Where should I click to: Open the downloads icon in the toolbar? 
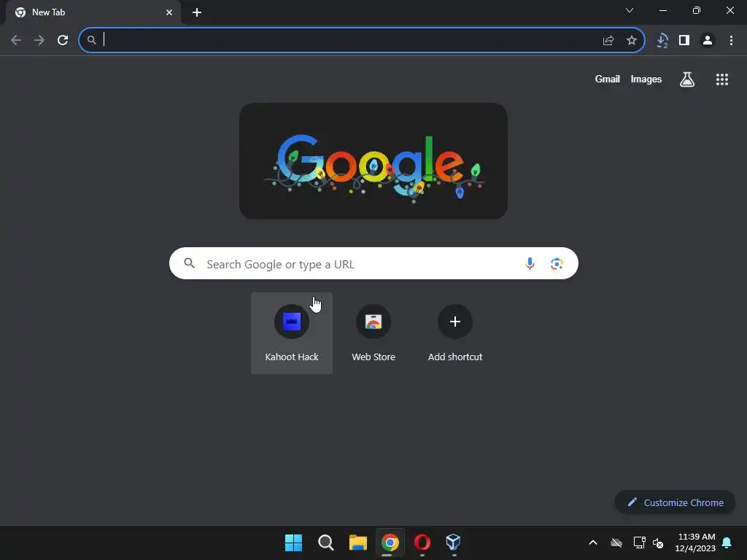click(662, 41)
